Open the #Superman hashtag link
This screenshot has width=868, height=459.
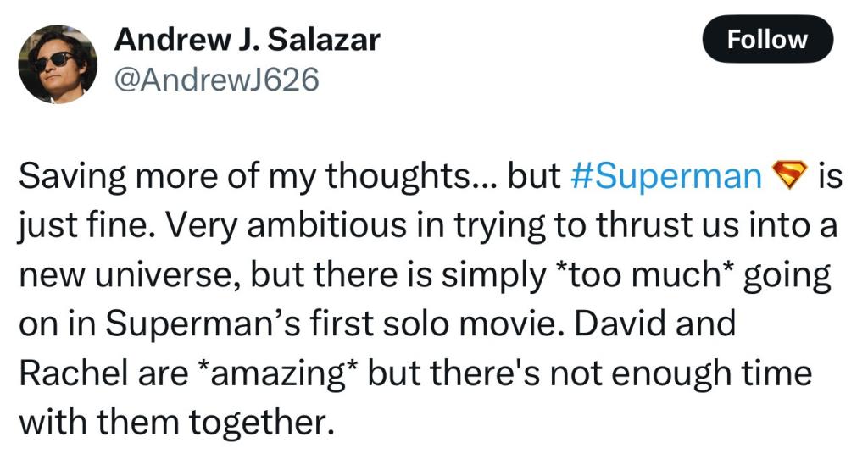coord(666,176)
